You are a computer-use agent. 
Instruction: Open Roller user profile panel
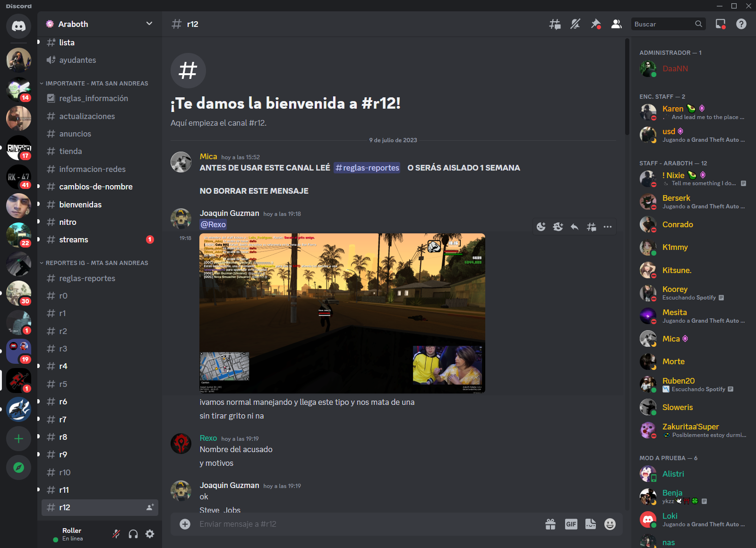coord(73,534)
